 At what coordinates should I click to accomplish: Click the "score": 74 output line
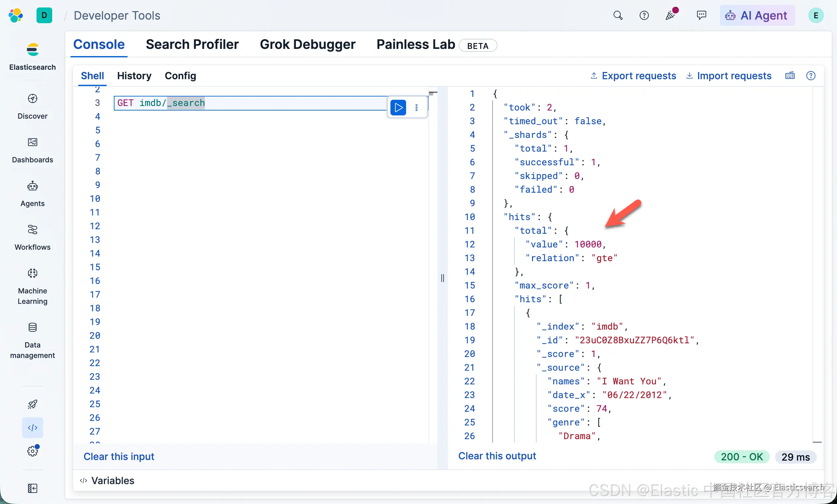pos(580,408)
